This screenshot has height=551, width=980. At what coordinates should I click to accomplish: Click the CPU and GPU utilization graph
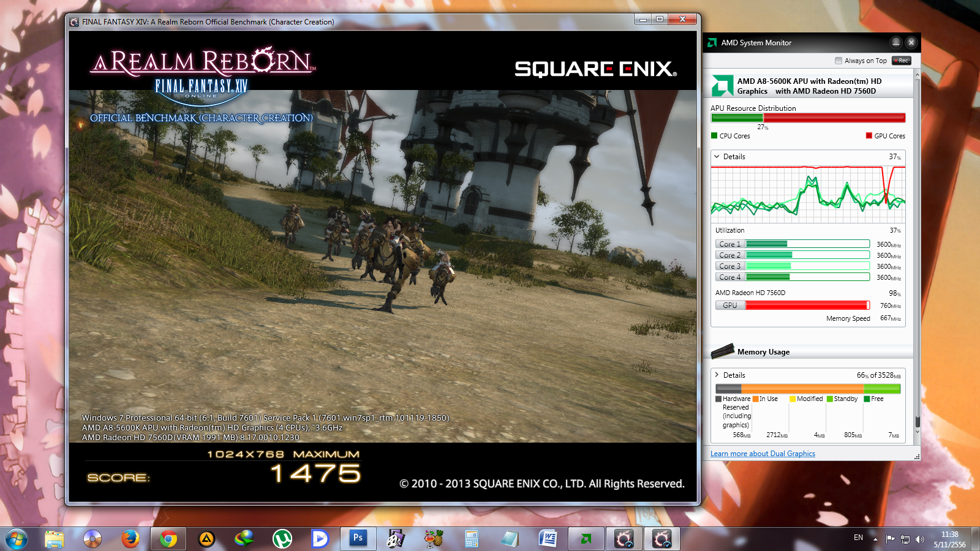click(808, 195)
